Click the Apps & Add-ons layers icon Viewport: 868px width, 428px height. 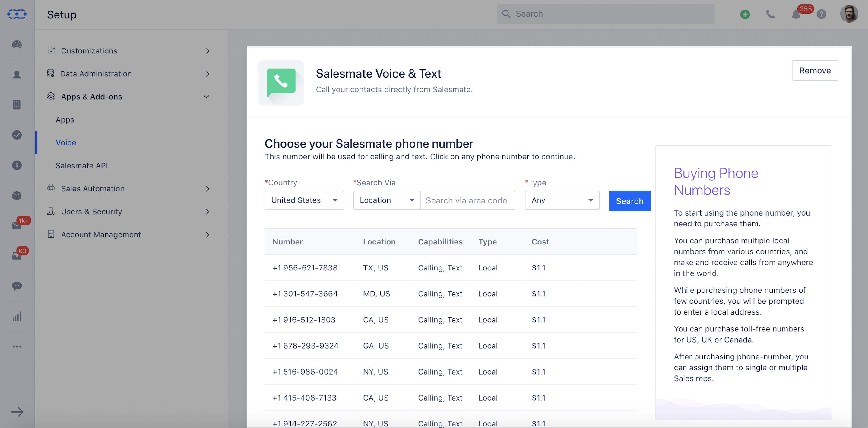(51, 96)
